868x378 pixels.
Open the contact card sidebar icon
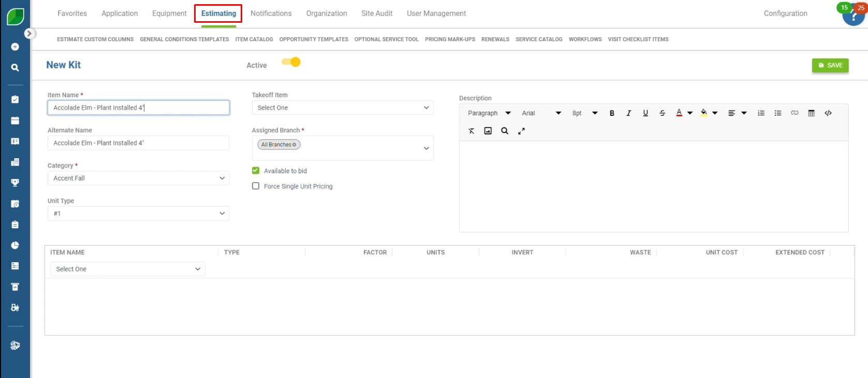tap(15, 141)
